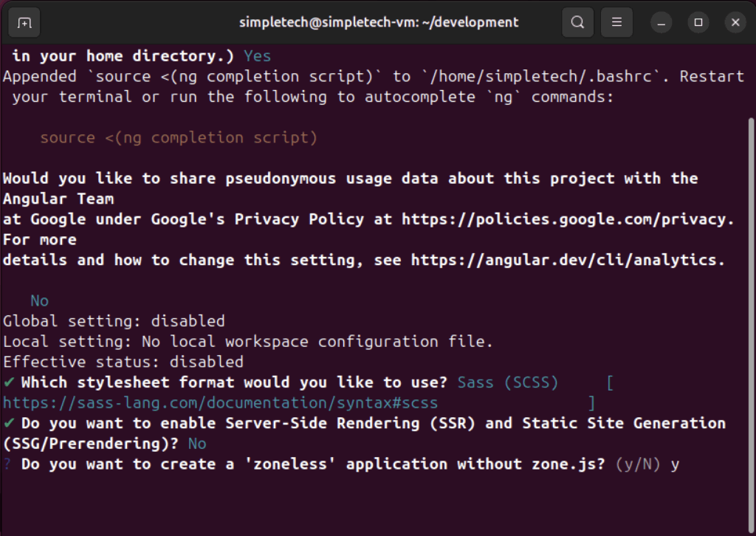Maximize the terminal window
The height and width of the screenshot is (536, 756).
pyautogui.click(x=698, y=23)
